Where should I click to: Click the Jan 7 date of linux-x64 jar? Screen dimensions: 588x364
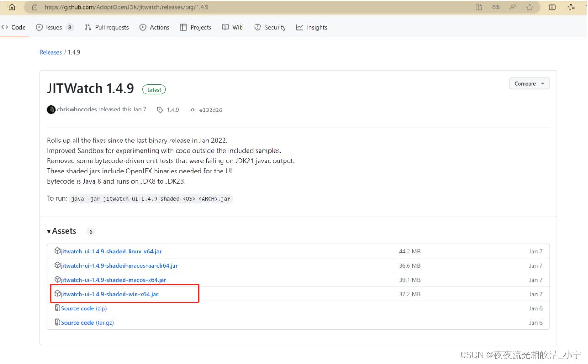tap(536, 252)
